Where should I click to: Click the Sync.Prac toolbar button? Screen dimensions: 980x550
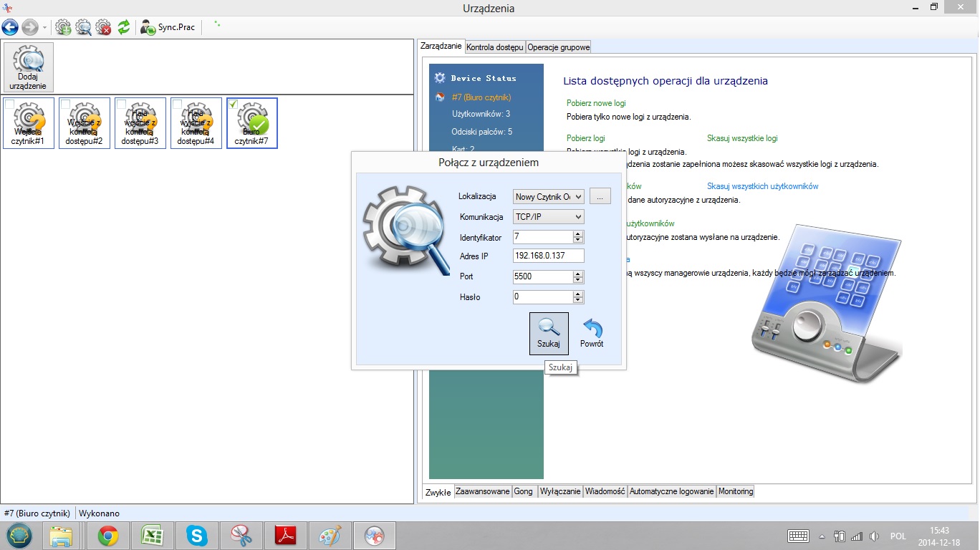point(168,28)
